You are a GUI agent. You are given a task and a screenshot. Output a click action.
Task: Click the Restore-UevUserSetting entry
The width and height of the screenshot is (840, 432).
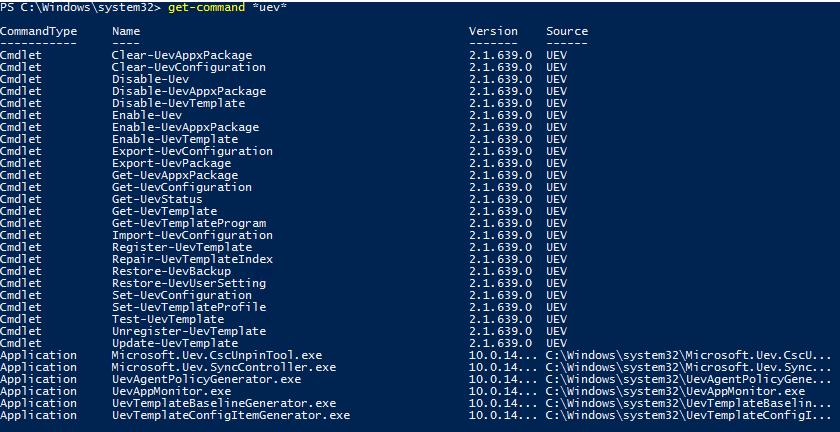[189, 283]
